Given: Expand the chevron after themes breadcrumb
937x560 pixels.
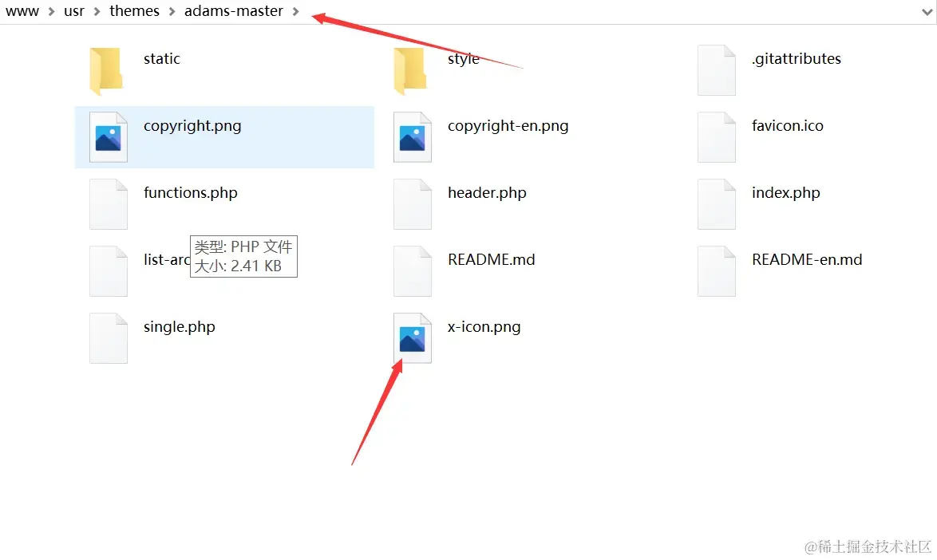Looking at the screenshot, I should coord(172,11).
